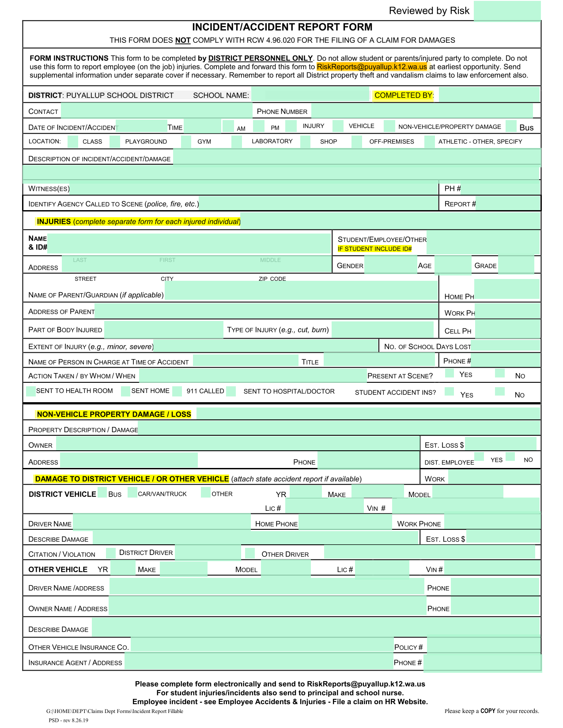Click the School Name field
563x728 pixels.
pyautogui.click(x=310, y=94)
